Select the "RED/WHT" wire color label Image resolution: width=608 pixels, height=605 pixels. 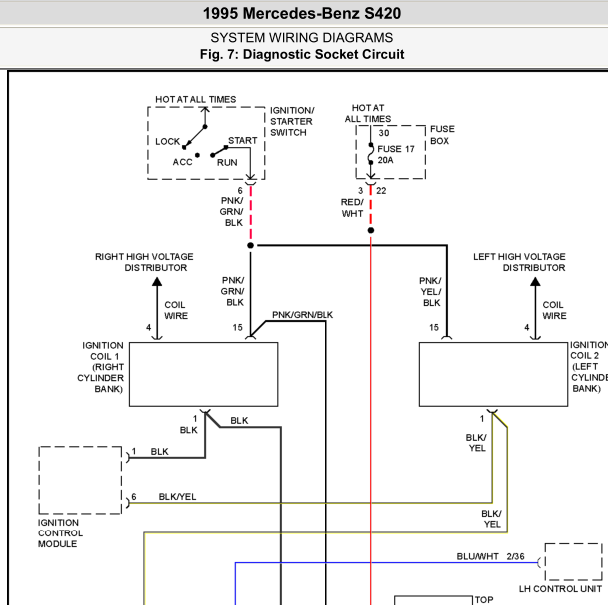[x=352, y=208]
